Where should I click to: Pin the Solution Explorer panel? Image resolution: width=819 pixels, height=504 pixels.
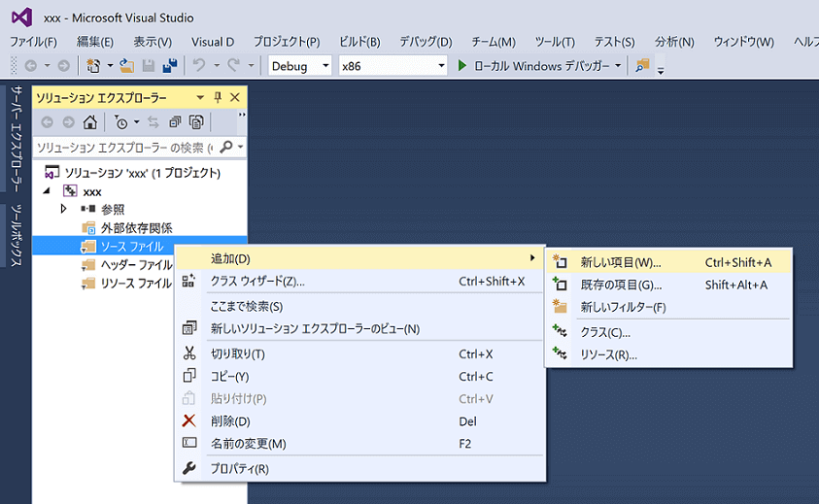[x=218, y=97]
